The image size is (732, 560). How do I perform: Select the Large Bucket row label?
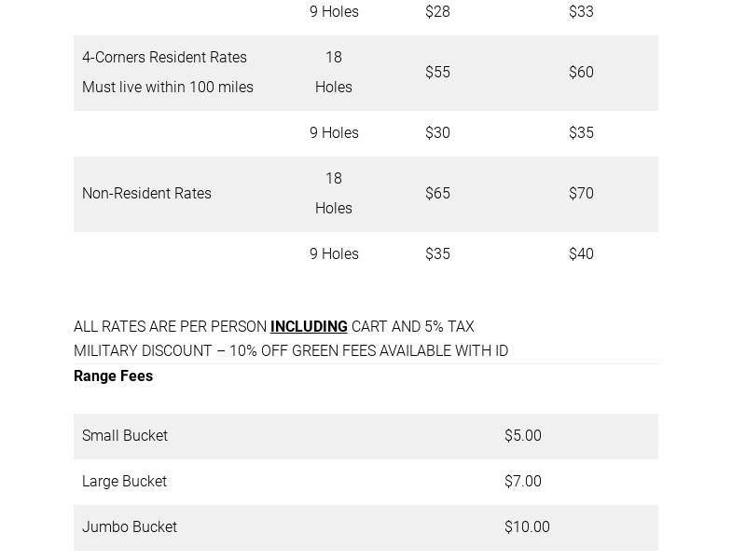[124, 482]
